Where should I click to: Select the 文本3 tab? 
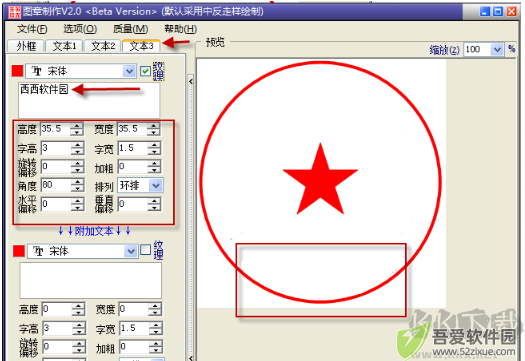point(141,46)
